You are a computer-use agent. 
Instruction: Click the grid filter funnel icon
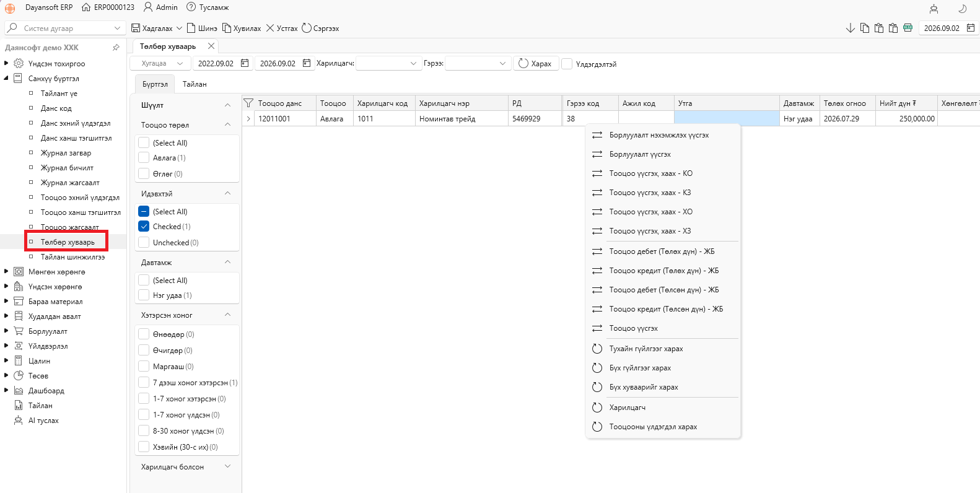[x=248, y=103]
